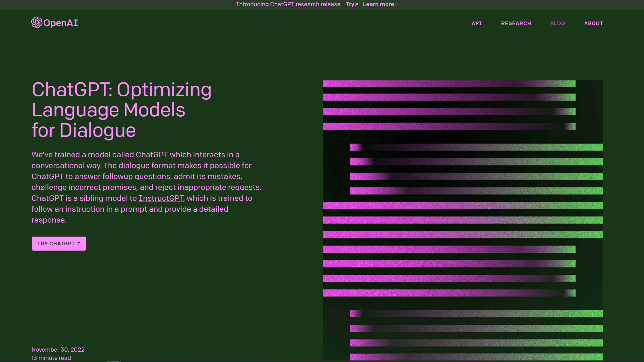The width and height of the screenshot is (644, 362).
Task: Open the About page
Action: click(593, 23)
